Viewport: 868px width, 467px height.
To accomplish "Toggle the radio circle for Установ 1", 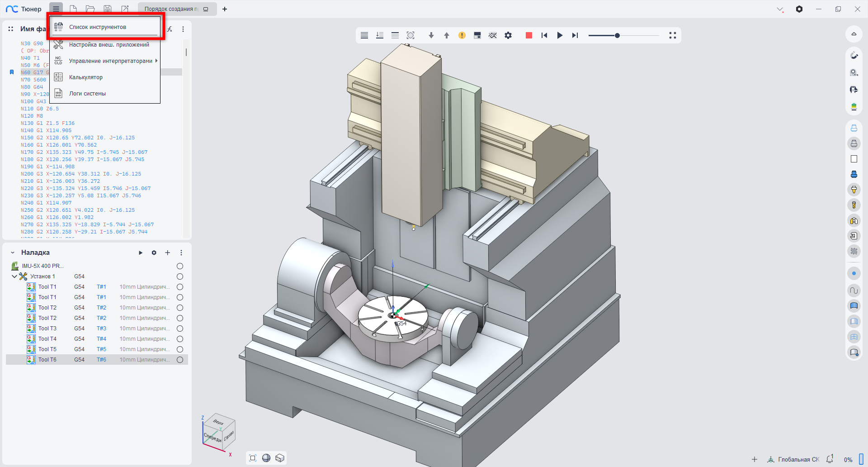I will (x=180, y=276).
